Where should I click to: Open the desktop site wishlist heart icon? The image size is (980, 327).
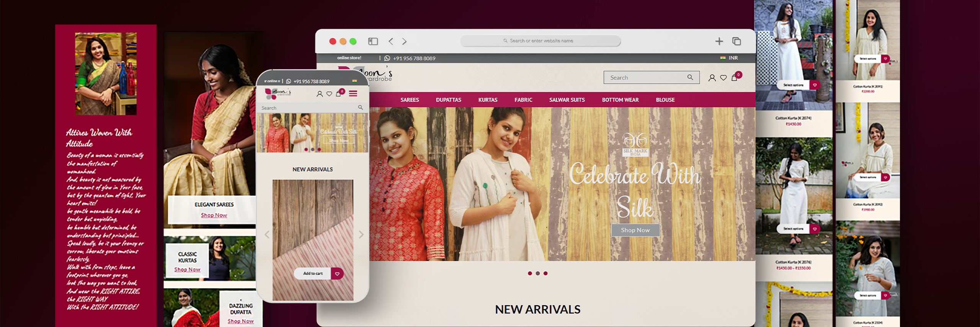tap(723, 78)
